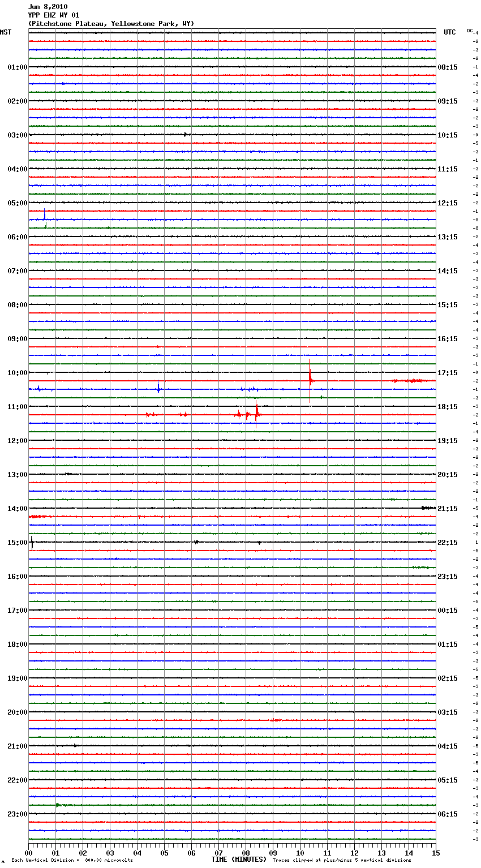
Task: Click the small black blip on the 03:00 MST trace
Action: (185, 135)
